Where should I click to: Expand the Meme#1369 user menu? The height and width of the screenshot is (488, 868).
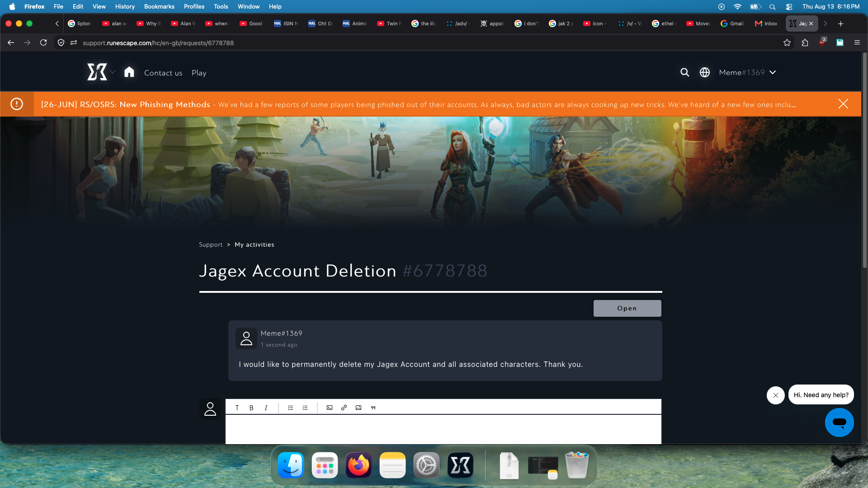747,72
